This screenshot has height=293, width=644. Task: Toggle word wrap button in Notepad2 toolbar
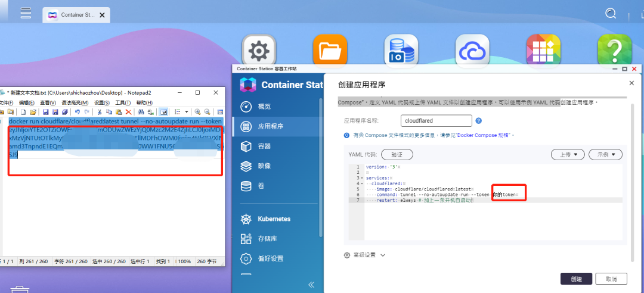tap(163, 112)
